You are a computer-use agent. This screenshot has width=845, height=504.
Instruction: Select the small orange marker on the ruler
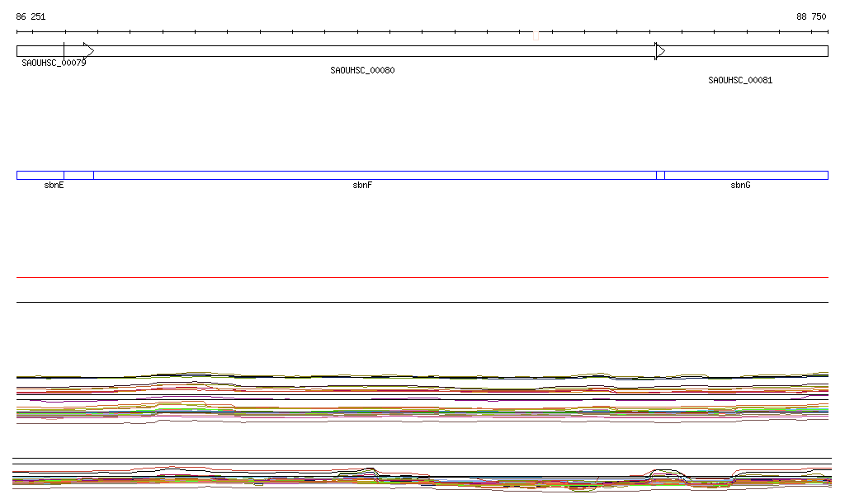[x=536, y=35]
